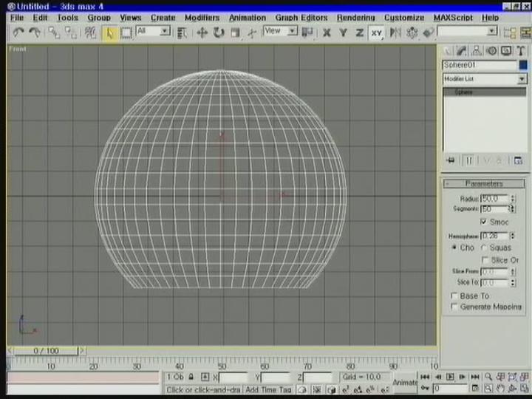Click the 0 / 100 time slider
Screen dimensions: 532x399
click(x=46, y=350)
